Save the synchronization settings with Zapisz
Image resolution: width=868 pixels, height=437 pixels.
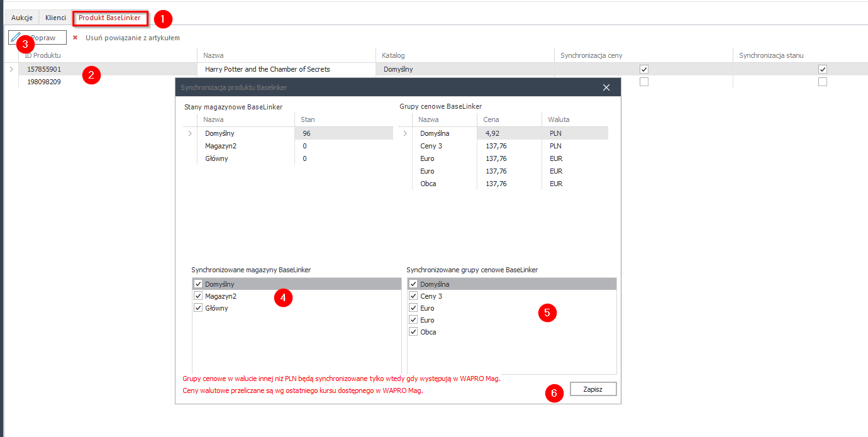(x=593, y=389)
